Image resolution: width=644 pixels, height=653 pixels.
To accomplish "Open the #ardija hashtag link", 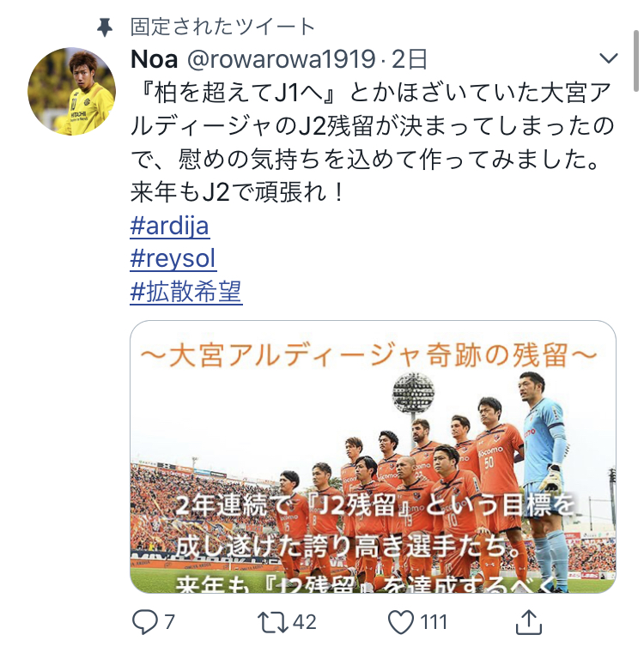I will tap(170, 226).
